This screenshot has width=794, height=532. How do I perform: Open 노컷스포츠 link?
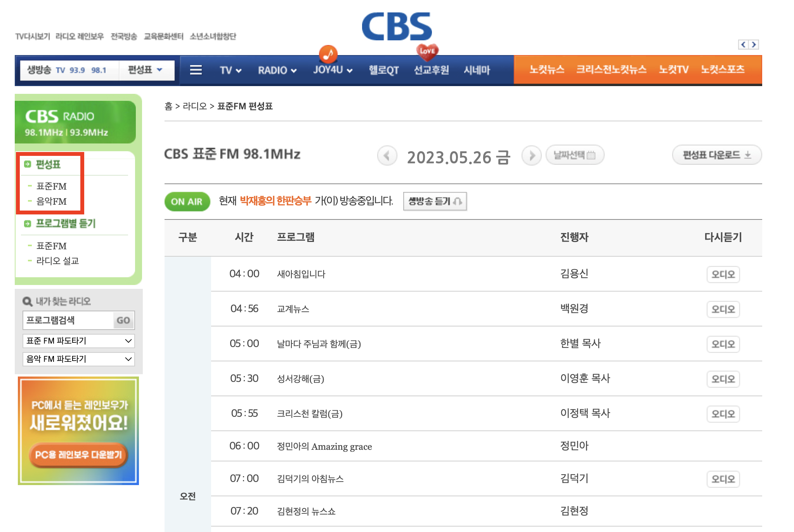tap(723, 69)
